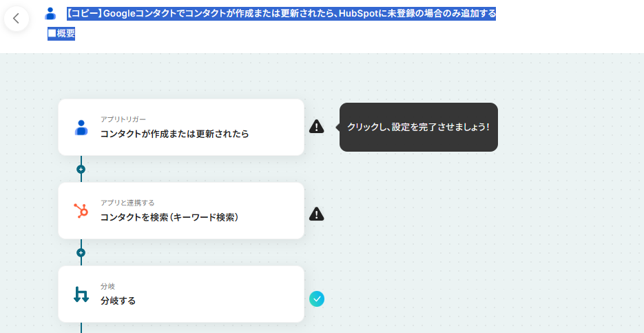Open the 分岐する branch card
The image size is (644, 333).
pyautogui.click(x=181, y=294)
